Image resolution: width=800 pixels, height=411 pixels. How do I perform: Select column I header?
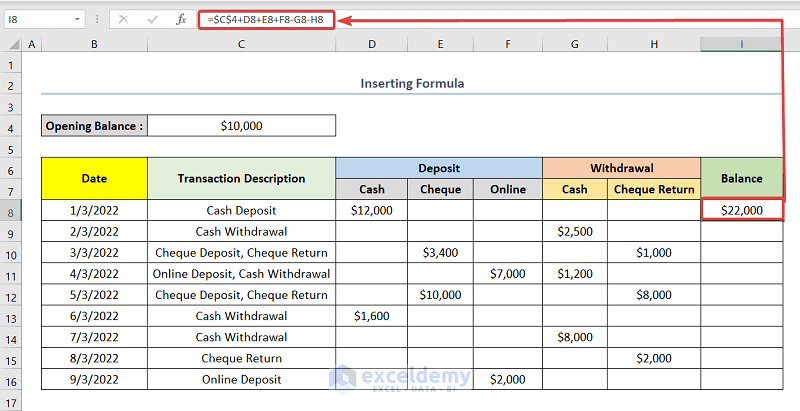click(x=741, y=44)
